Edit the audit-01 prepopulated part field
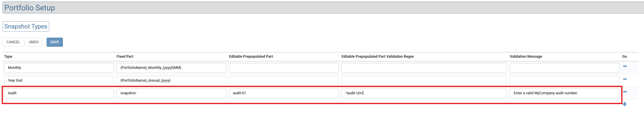This screenshot has height=114, width=644. point(283,93)
